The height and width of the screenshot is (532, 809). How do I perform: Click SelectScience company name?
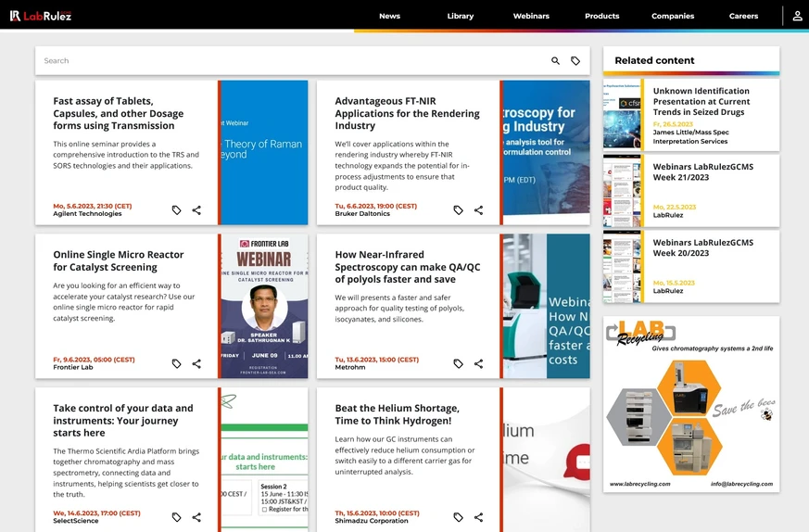(x=75, y=521)
